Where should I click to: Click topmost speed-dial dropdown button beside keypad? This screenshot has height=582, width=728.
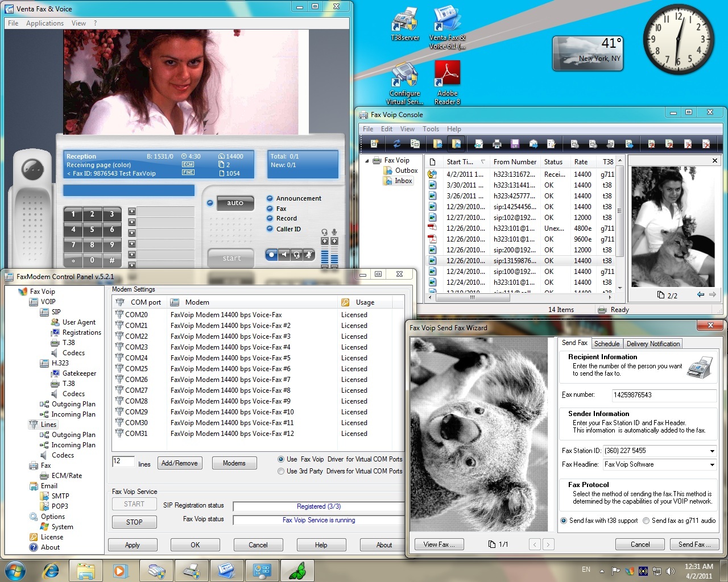[x=132, y=211]
